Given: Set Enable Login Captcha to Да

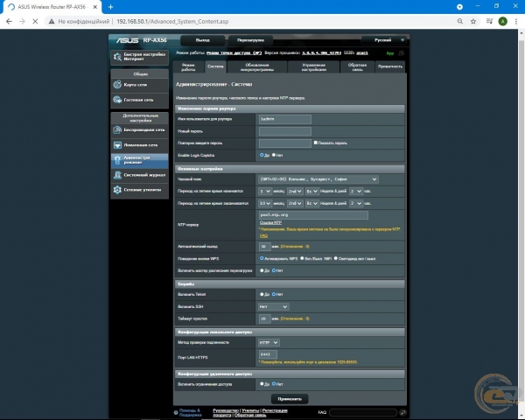Looking at the screenshot, I should tap(262, 155).
